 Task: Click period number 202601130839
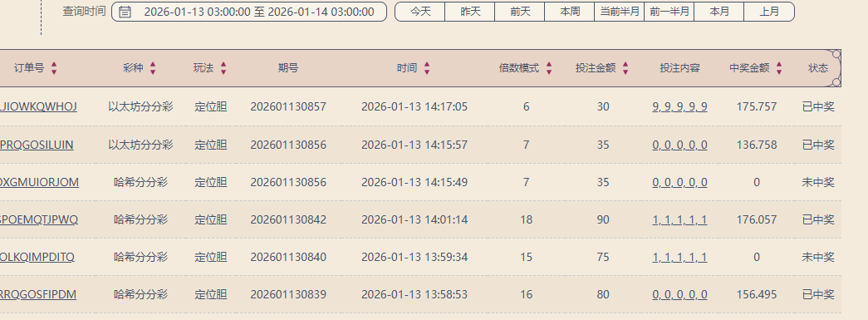288,294
